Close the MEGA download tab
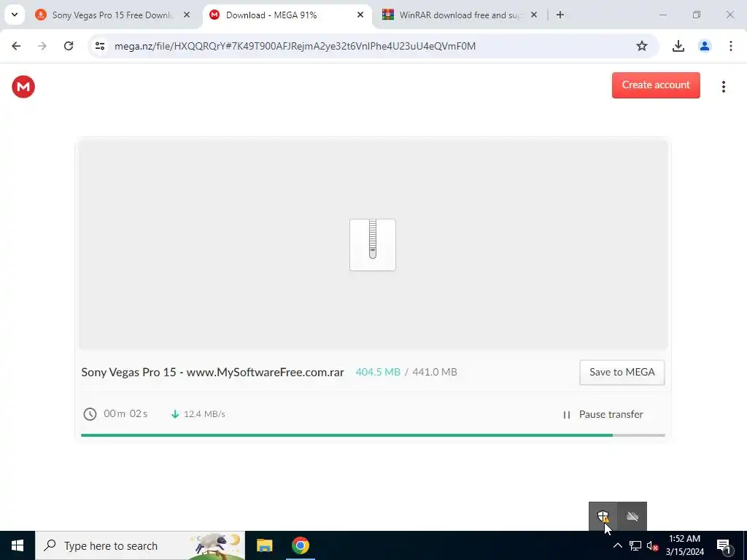747x560 pixels. (360, 15)
